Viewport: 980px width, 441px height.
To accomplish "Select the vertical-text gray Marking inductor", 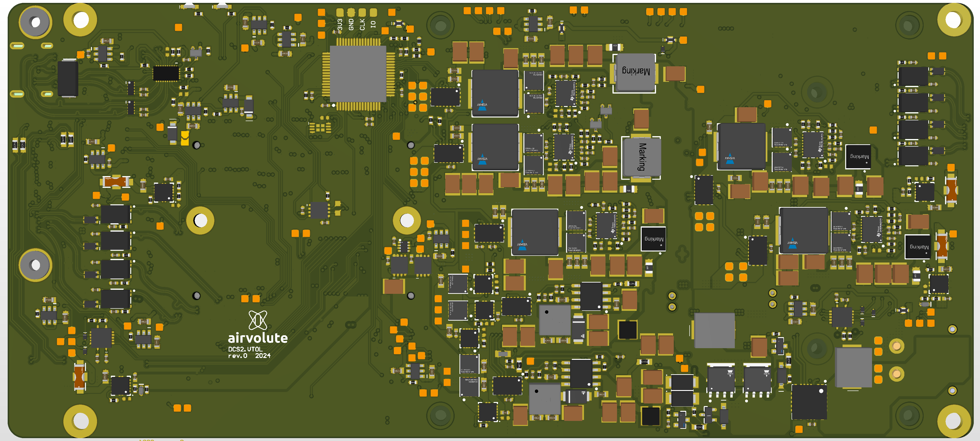I will 641,157.
